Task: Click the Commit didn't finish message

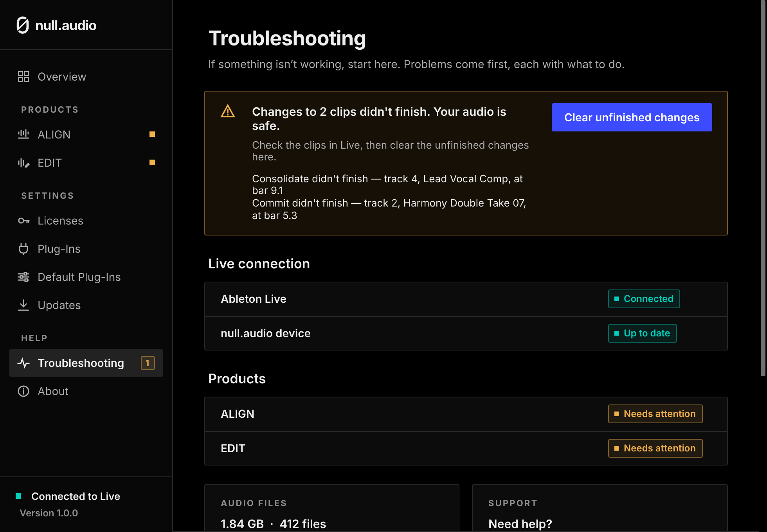Action: (x=389, y=209)
